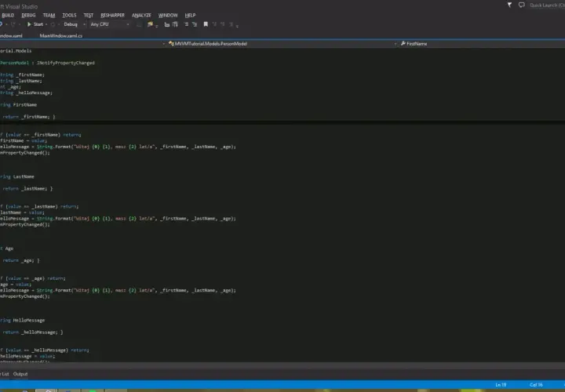Viewport: 565px width, 392px height.
Task: Expand the Start button dropdown arrow
Action: pos(46,24)
